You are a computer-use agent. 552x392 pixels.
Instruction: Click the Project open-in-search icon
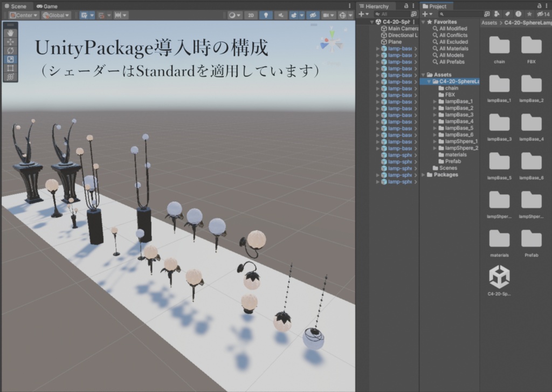[487, 13]
